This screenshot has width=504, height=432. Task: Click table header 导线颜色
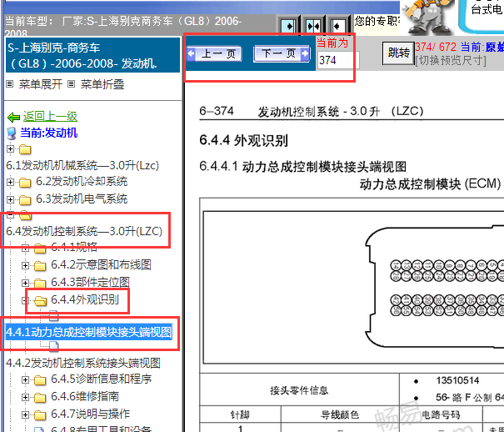pos(340,414)
